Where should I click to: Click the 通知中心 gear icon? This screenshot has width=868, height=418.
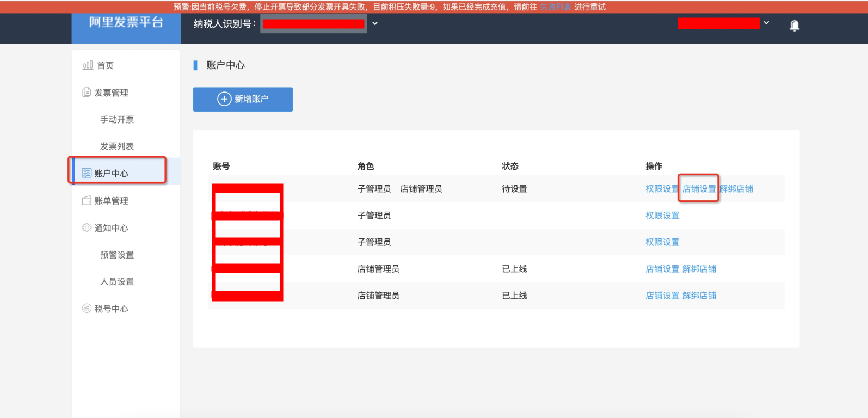tap(87, 228)
